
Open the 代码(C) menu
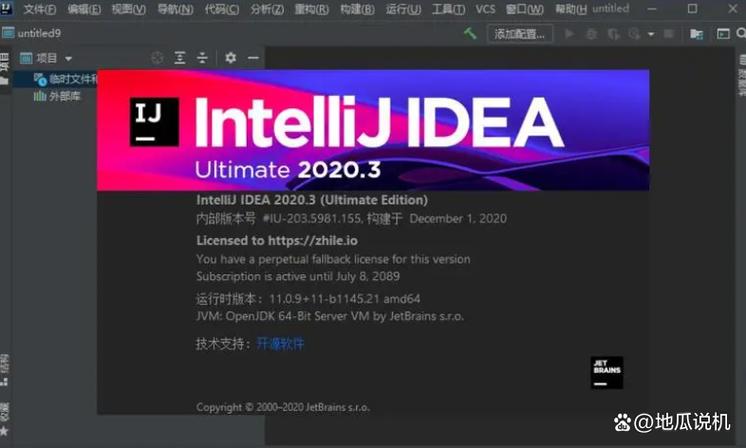[222, 9]
